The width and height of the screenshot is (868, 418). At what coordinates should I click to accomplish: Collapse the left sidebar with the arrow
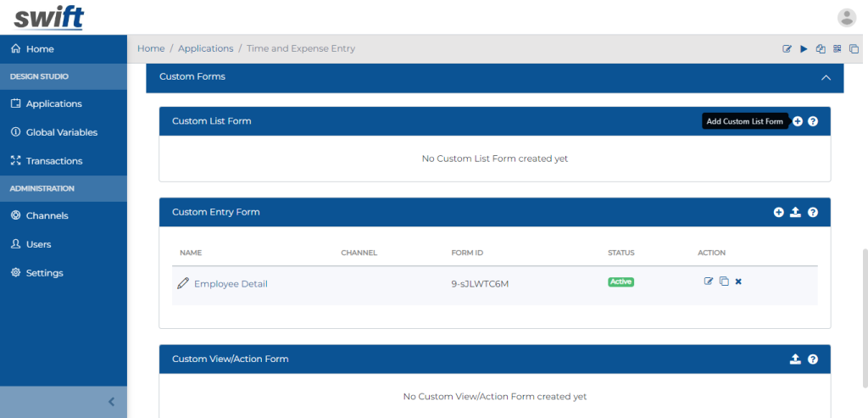pos(111,402)
